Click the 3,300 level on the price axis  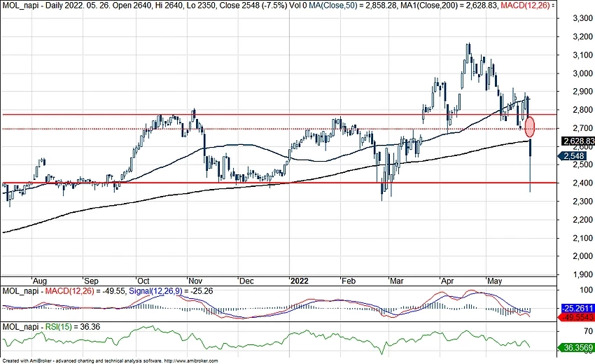[574, 18]
